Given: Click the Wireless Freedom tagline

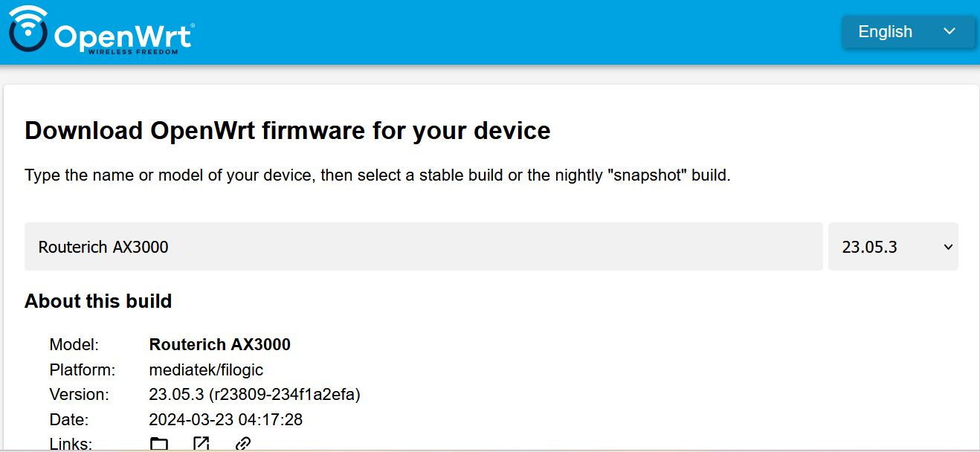Looking at the screenshot, I should click(133, 52).
